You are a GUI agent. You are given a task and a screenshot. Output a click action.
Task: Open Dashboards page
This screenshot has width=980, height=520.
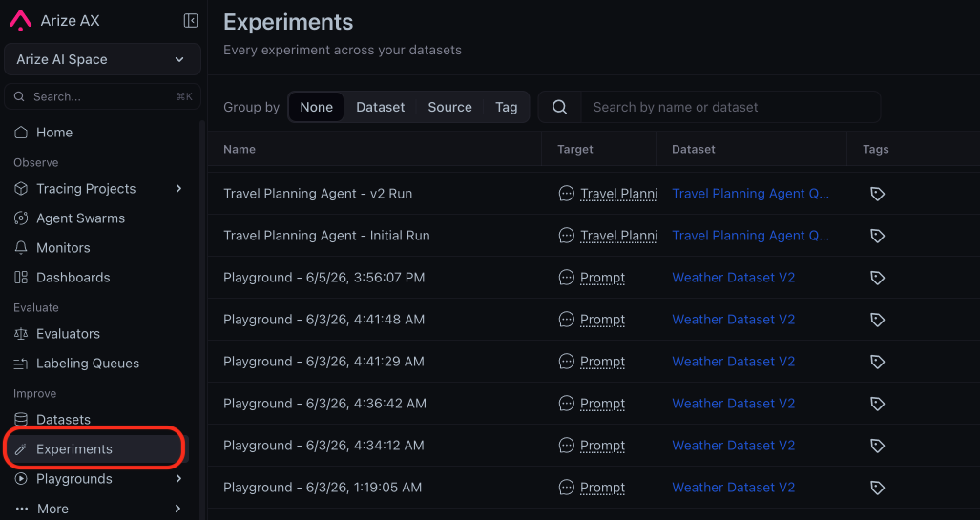[x=73, y=278]
